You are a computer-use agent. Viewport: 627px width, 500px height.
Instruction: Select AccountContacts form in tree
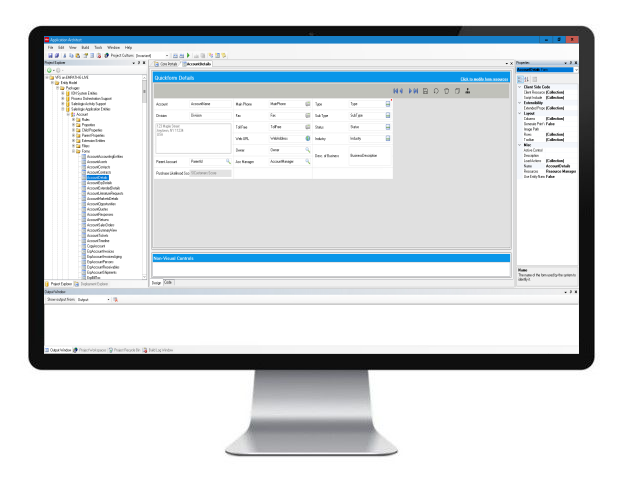pos(98,167)
